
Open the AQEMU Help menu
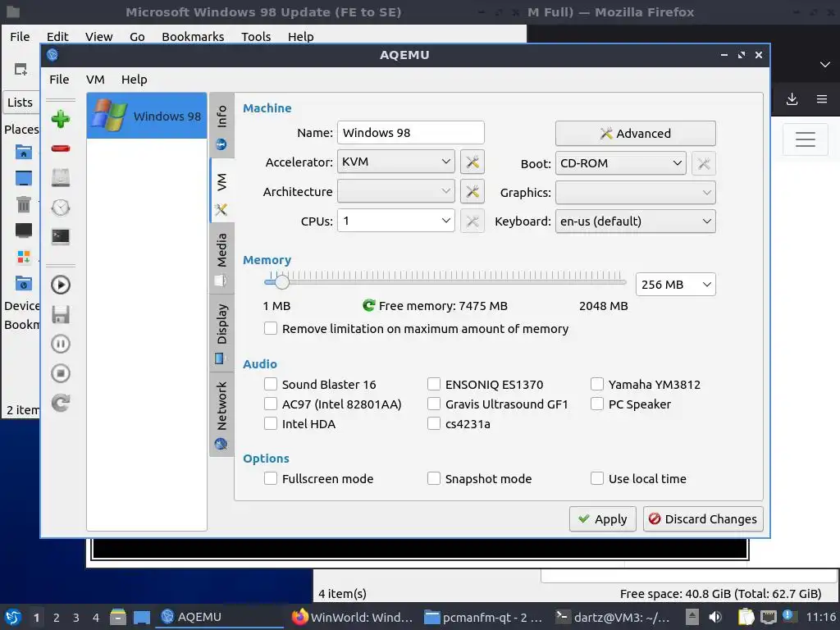click(134, 80)
